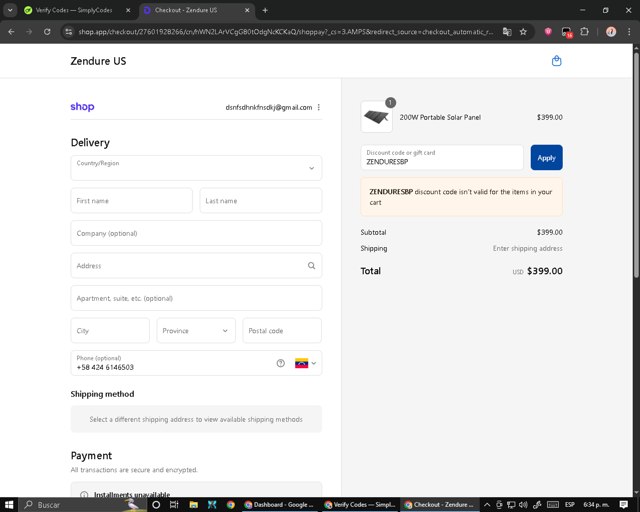This screenshot has height=512, width=640.
Task: Click the First name field
Action: pos(131,200)
